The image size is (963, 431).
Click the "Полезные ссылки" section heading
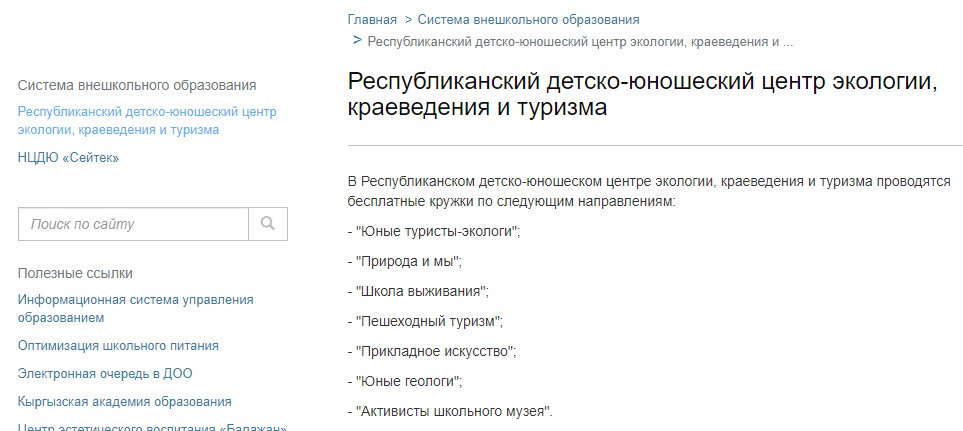point(75,273)
